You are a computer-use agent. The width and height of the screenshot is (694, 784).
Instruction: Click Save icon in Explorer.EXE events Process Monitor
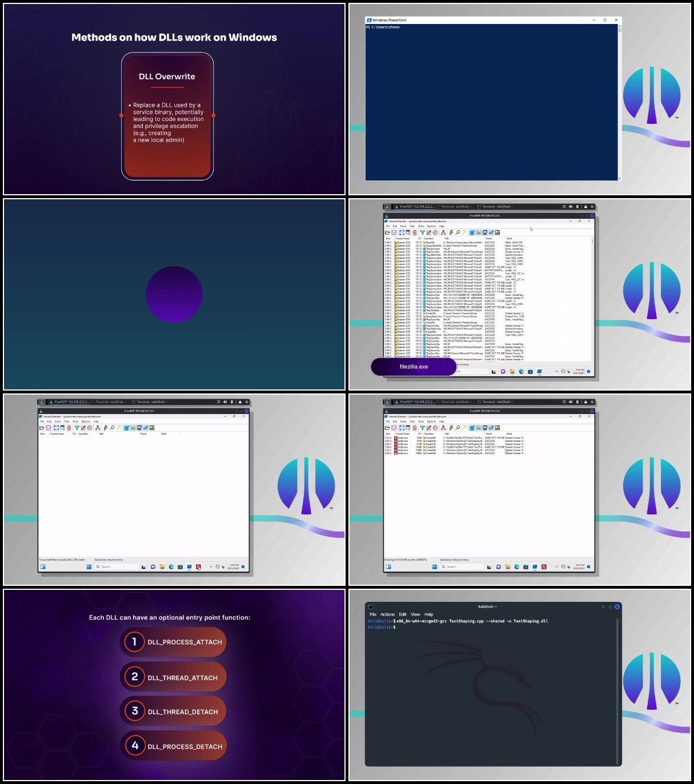[x=394, y=232]
